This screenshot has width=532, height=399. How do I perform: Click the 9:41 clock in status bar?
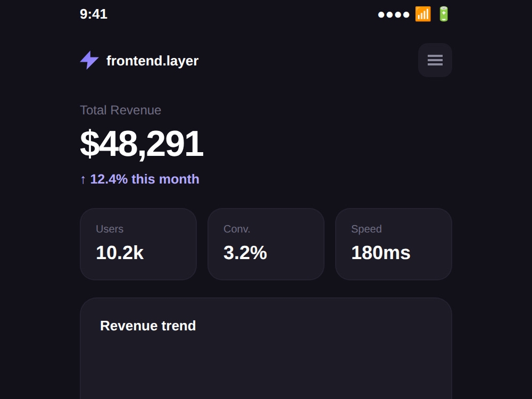pyautogui.click(x=93, y=14)
